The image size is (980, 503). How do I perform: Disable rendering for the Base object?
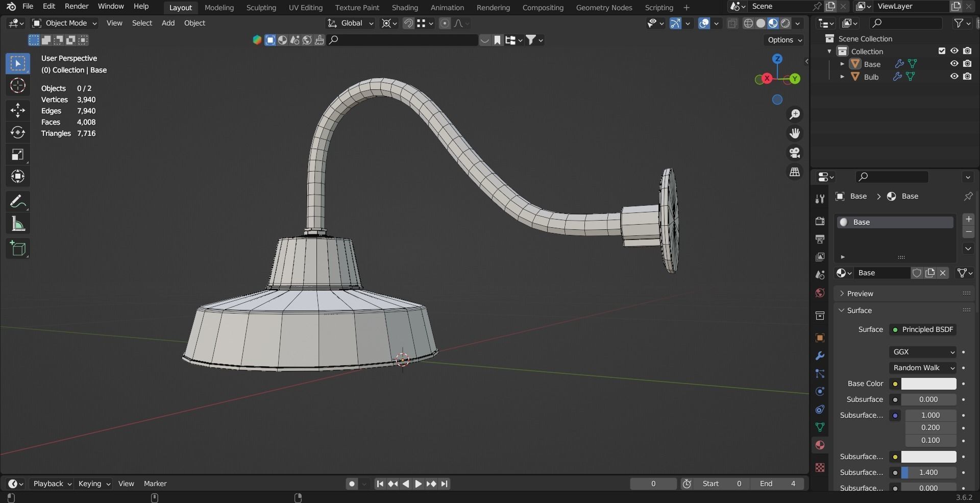967,64
